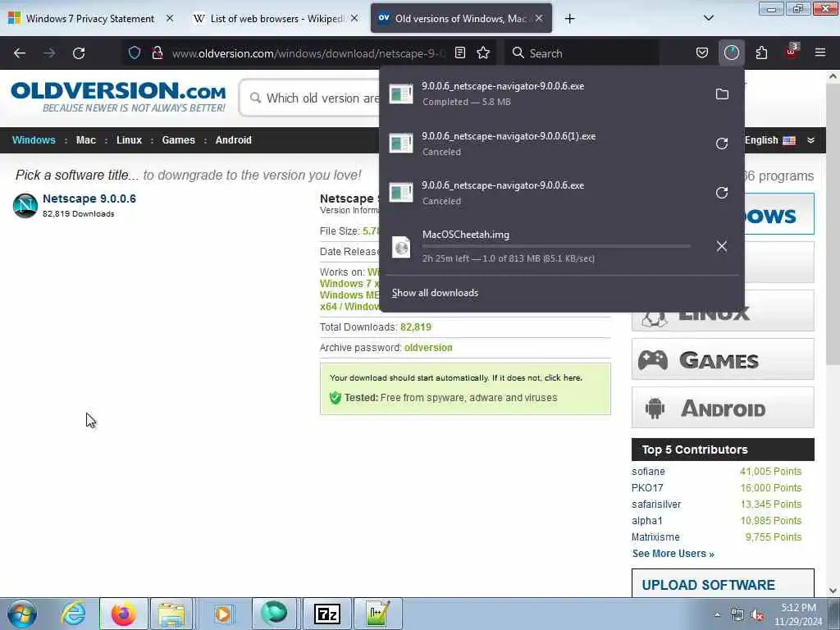Open the taskbar clock and date

pos(798,614)
